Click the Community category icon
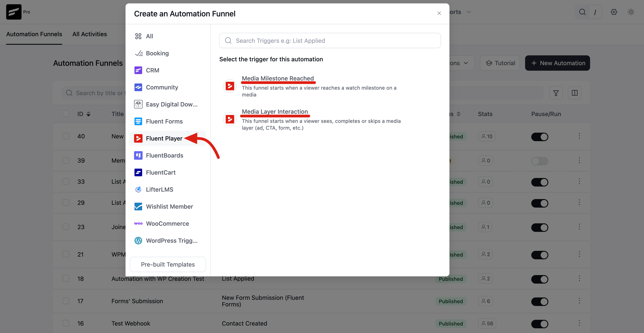The width and height of the screenshot is (644, 333). (138, 87)
